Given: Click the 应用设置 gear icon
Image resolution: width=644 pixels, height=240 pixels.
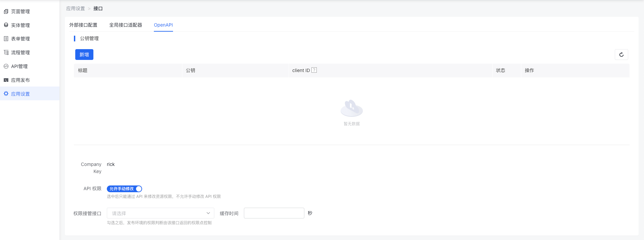Looking at the screenshot, I should pos(6,94).
